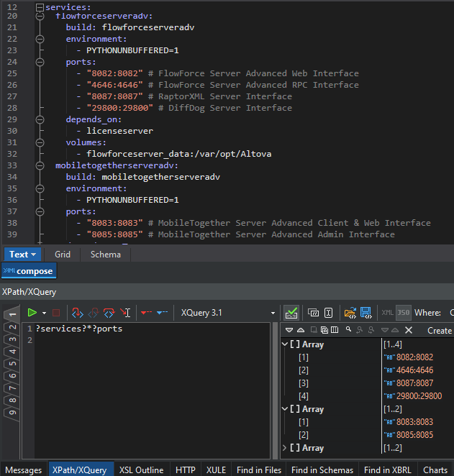
Task: Expand the third collapsed Array node
Action: tap(286, 448)
